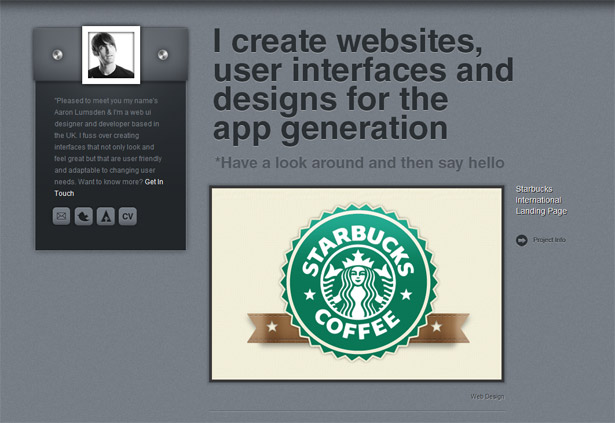
Task: Open the Project Info link
Action: [549, 240]
